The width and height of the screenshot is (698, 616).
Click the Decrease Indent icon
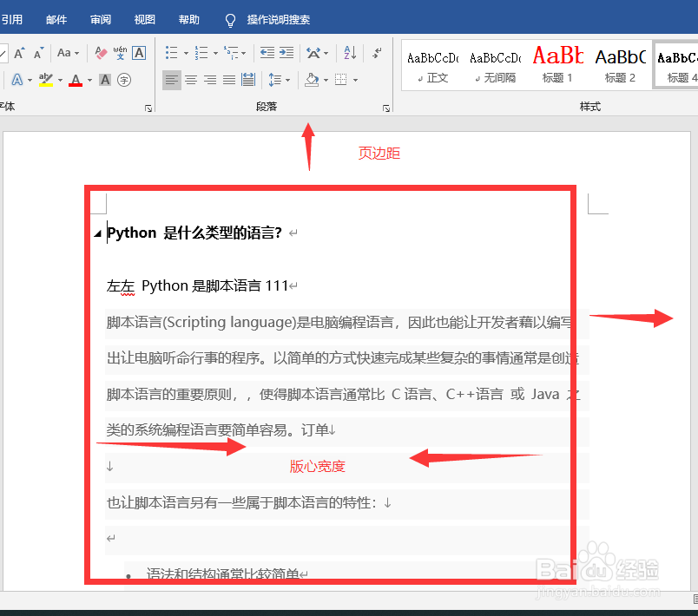[267, 53]
